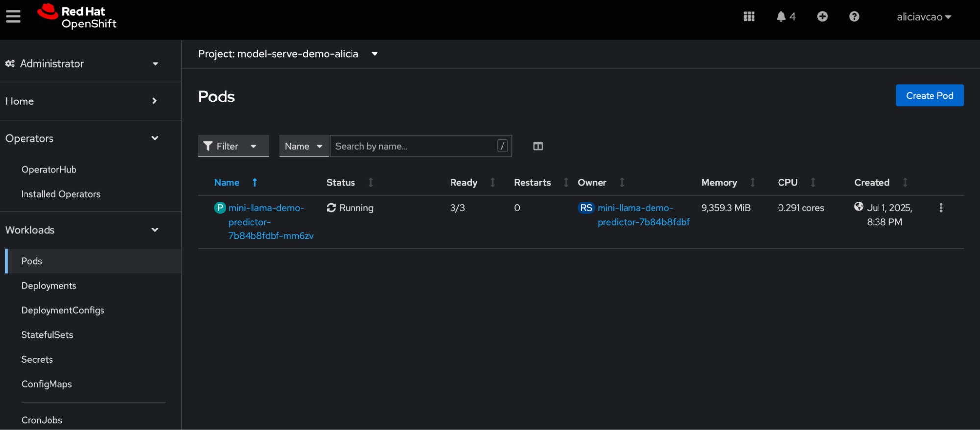Open the Administrator perspective switcher

[82, 64]
